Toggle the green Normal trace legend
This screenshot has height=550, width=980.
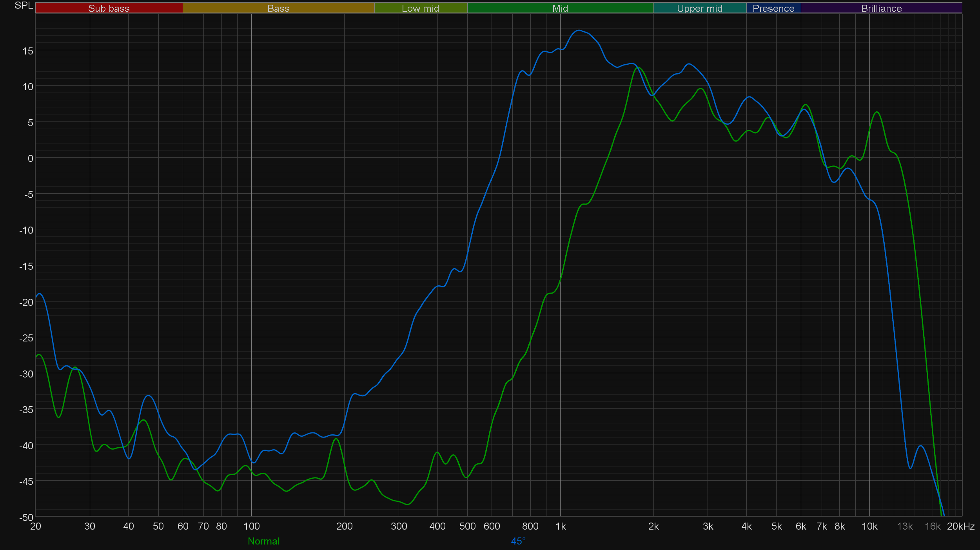263,541
